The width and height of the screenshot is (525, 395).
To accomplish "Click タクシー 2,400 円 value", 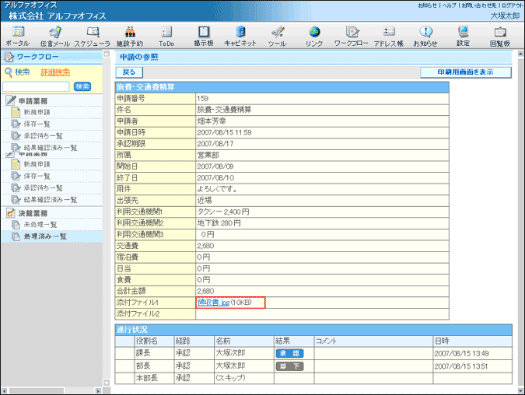I will pos(223,212).
